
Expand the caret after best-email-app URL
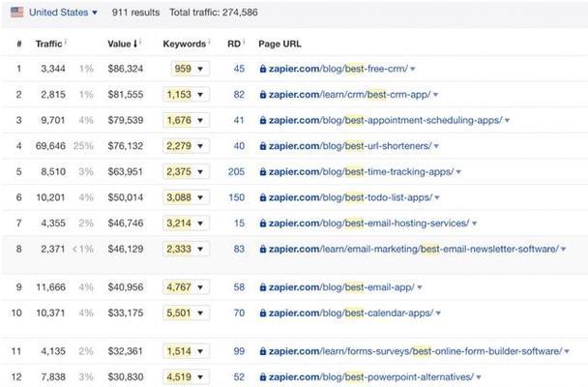point(420,287)
